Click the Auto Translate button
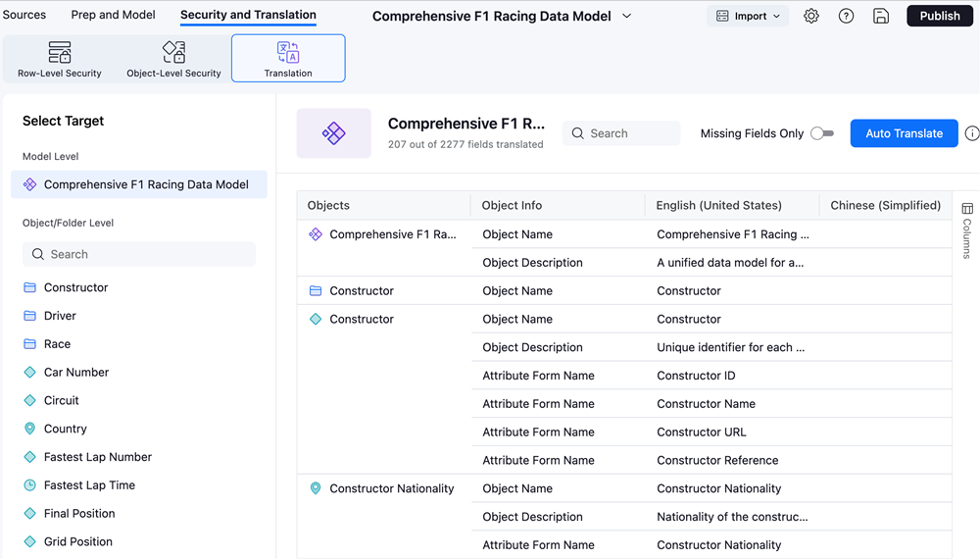Viewport: 980px width, 559px height. click(904, 133)
